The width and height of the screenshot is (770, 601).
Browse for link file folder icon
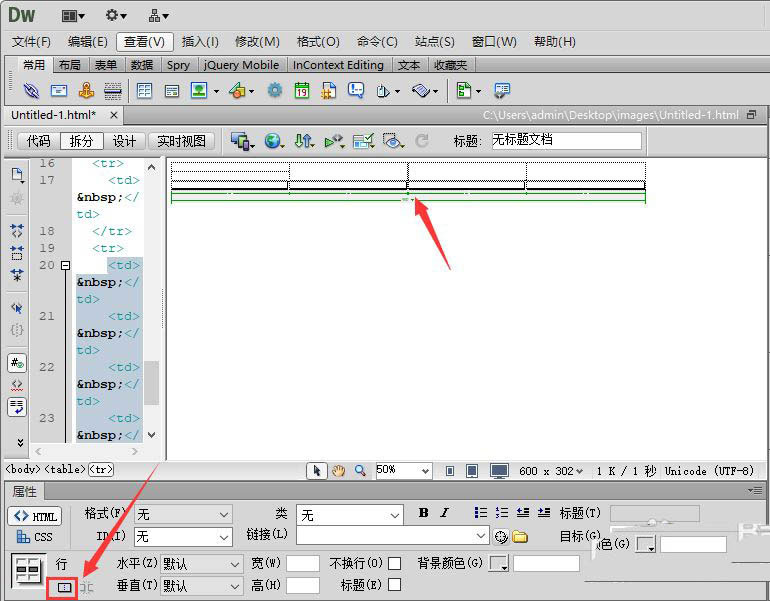520,537
